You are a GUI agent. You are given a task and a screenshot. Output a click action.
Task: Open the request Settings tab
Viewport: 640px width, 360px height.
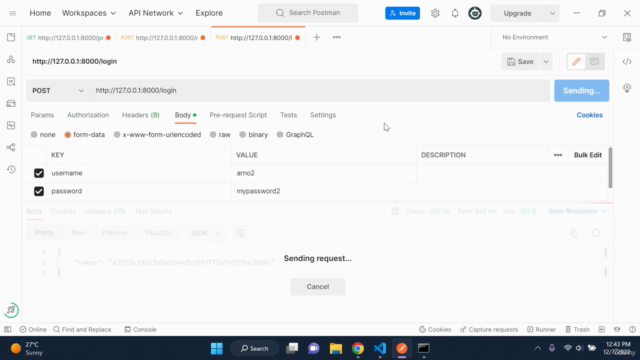(323, 115)
